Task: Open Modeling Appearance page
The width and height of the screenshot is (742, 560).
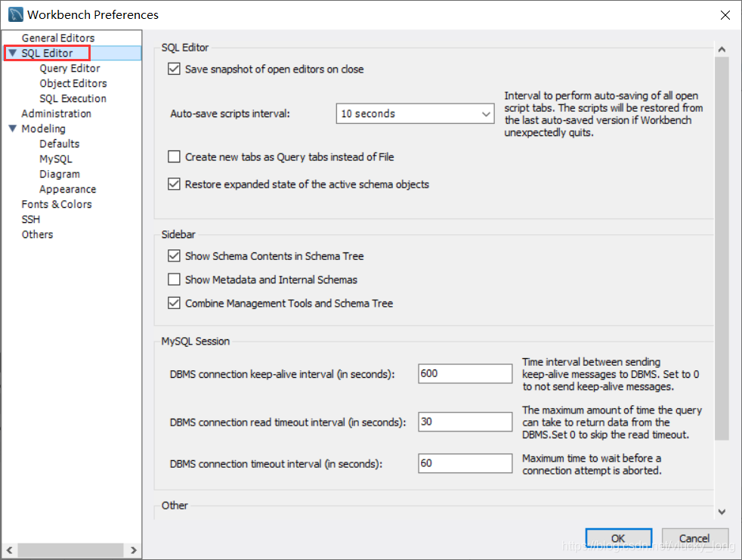Action: (x=68, y=190)
